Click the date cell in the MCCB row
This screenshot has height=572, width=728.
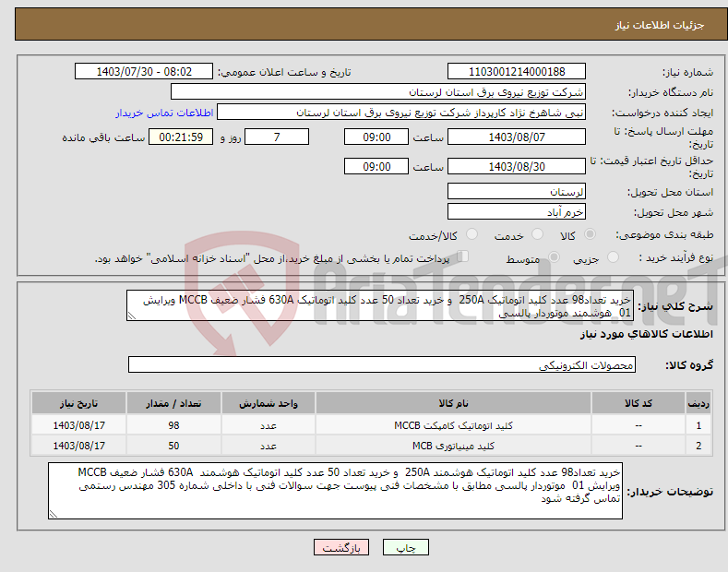click(79, 425)
